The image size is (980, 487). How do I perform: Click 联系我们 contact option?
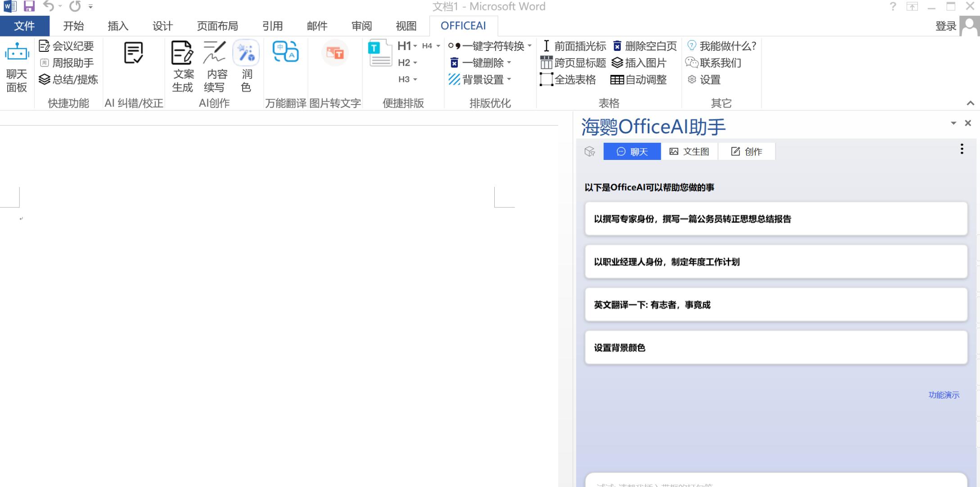coord(714,63)
